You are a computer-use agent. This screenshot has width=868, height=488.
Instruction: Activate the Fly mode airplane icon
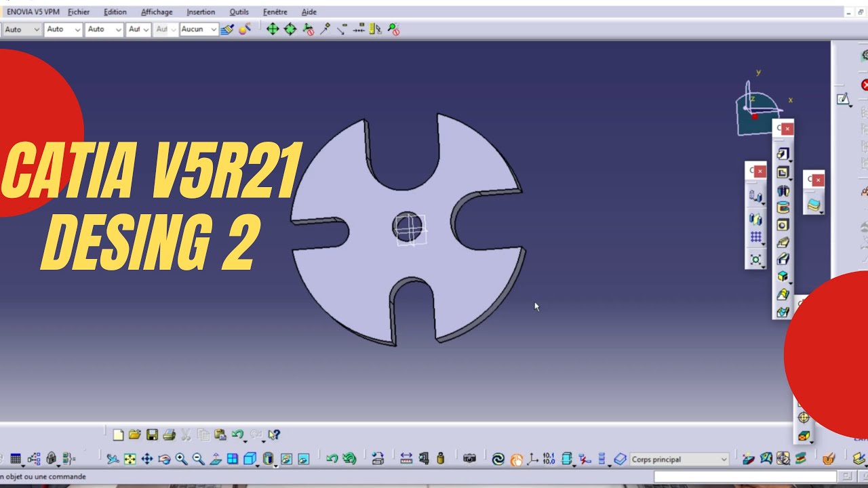click(x=113, y=459)
